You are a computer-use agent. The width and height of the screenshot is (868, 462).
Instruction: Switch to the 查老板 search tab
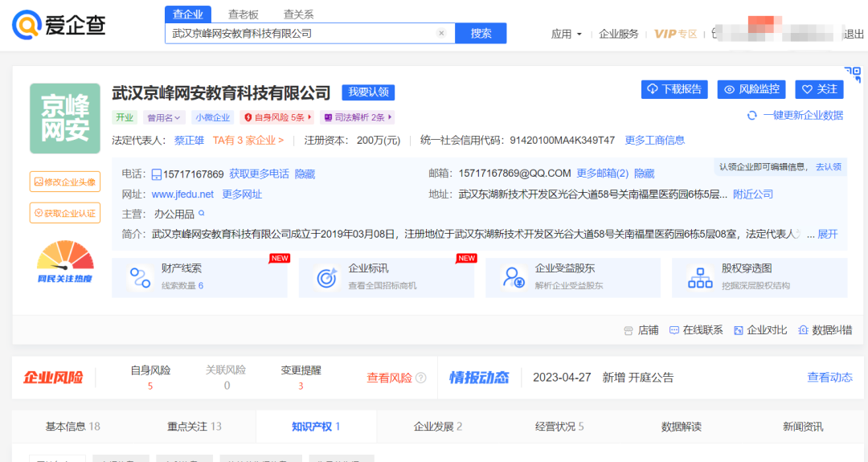pyautogui.click(x=243, y=14)
